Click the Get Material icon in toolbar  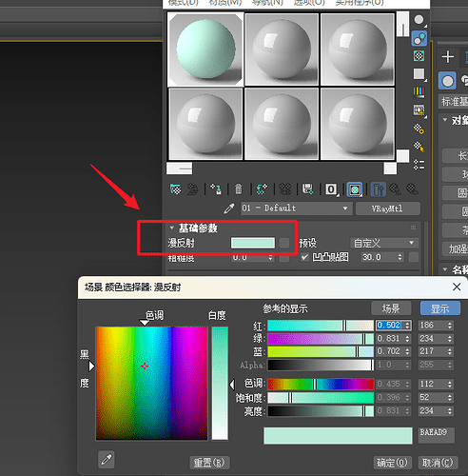pos(175,189)
